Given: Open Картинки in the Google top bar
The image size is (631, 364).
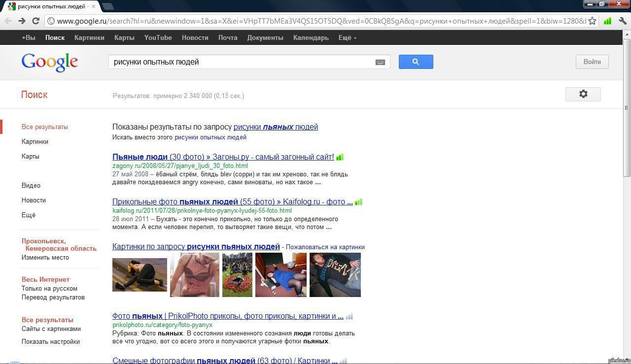Looking at the screenshot, I should pos(89,37).
